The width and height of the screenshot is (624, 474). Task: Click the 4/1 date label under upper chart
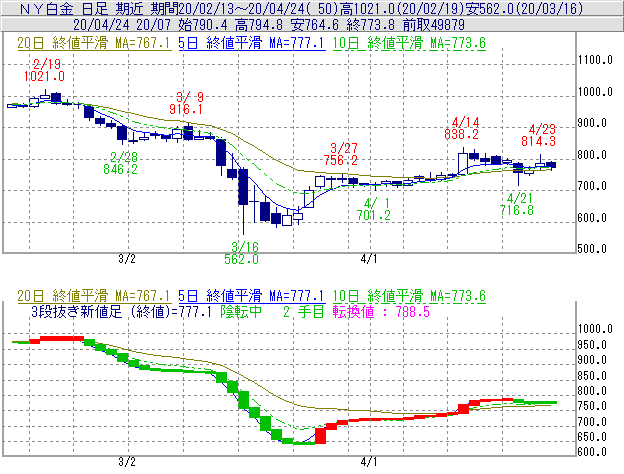click(369, 259)
